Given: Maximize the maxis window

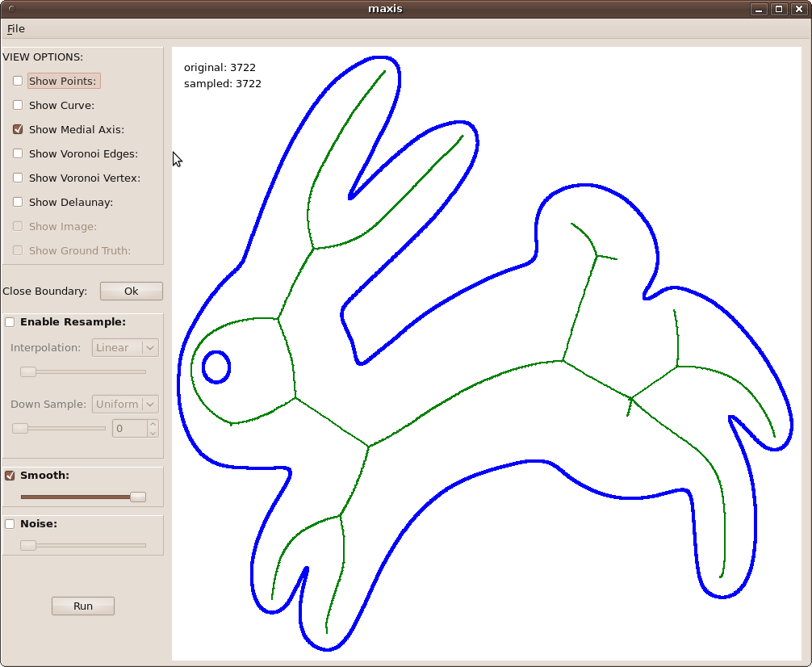Looking at the screenshot, I should tap(779, 9).
